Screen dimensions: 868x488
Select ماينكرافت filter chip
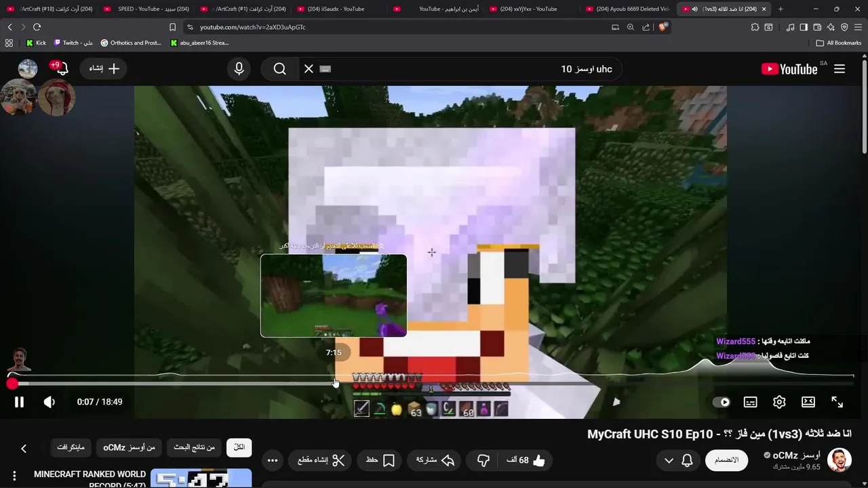[71, 447]
